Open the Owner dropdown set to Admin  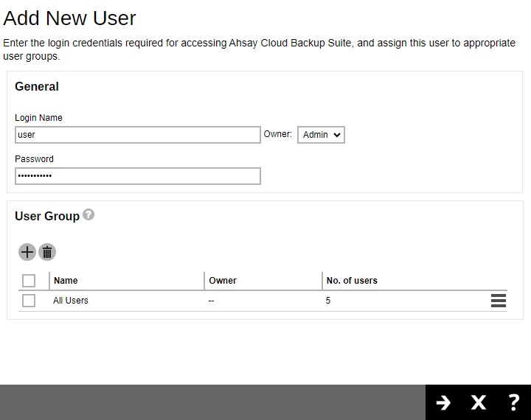tap(321, 135)
